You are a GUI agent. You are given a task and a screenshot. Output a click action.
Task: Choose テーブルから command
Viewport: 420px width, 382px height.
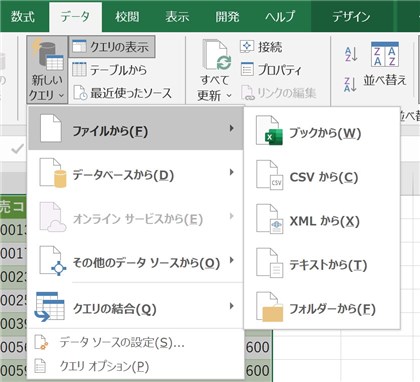point(118,70)
